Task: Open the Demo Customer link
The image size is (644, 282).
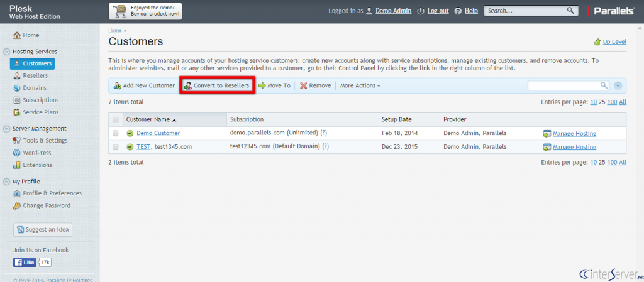Action: 158,133
